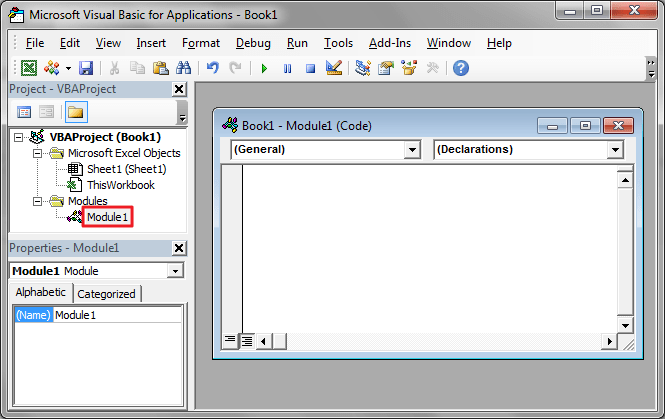Image resolution: width=665 pixels, height=419 pixels.
Task: Open the Run menu
Action: coord(297,43)
